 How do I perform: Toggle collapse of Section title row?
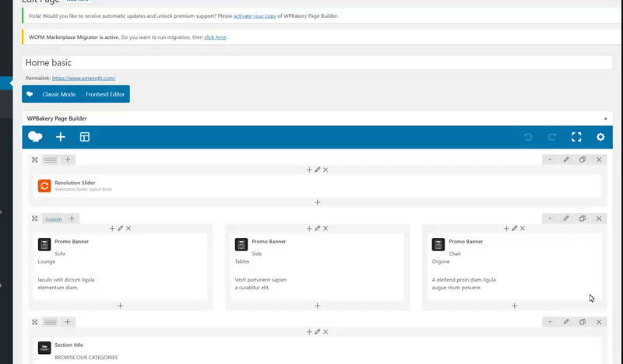coord(550,322)
